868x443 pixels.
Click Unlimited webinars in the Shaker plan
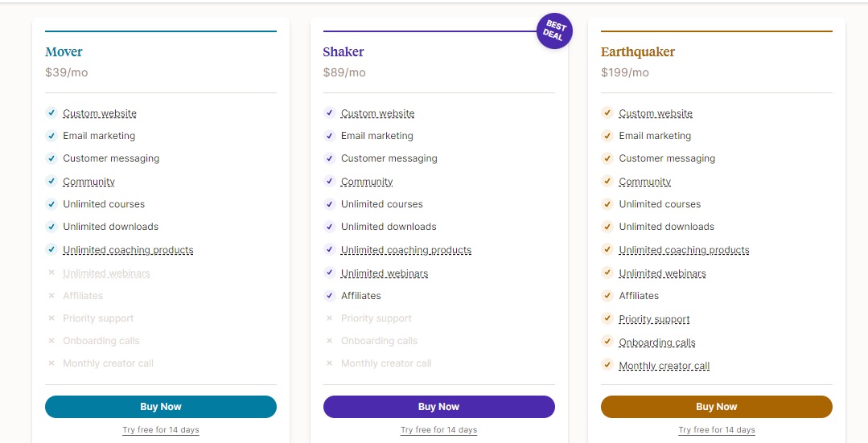(385, 273)
